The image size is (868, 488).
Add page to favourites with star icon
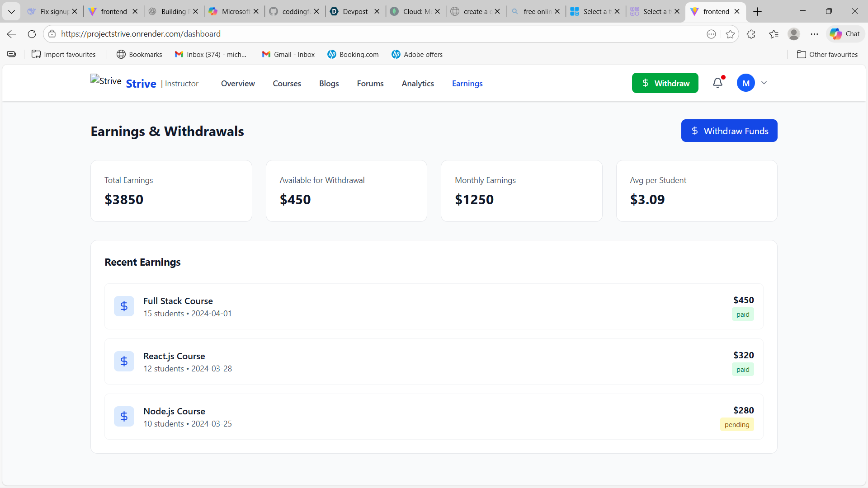coord(730,34)
